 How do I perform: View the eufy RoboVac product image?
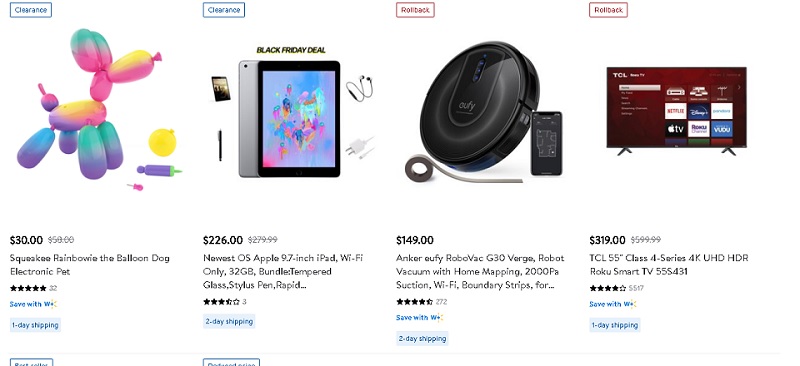coord(484,112)
